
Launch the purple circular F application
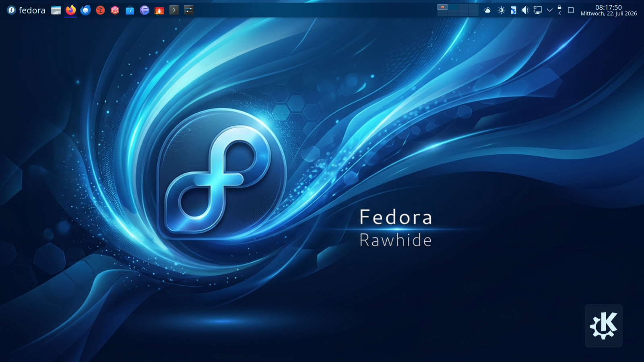(144, 10)
